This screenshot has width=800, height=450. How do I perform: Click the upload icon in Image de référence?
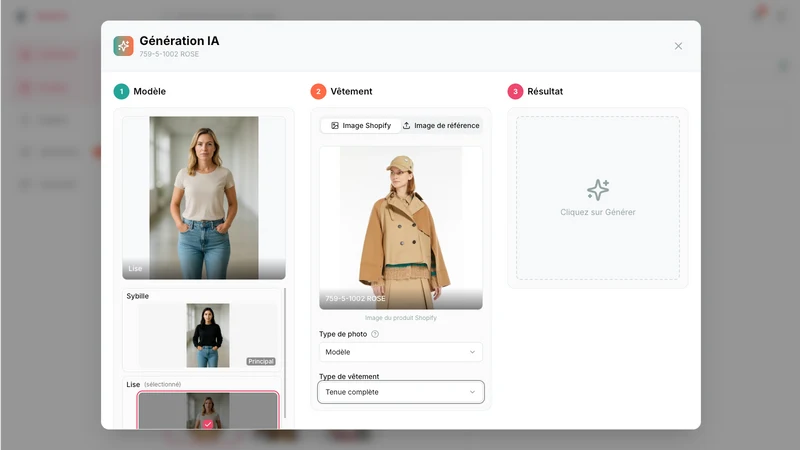coord(407,126)
